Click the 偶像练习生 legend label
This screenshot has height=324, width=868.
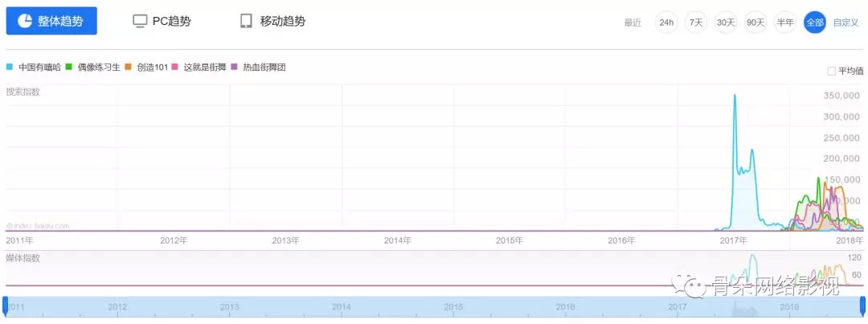coord(99,67)
